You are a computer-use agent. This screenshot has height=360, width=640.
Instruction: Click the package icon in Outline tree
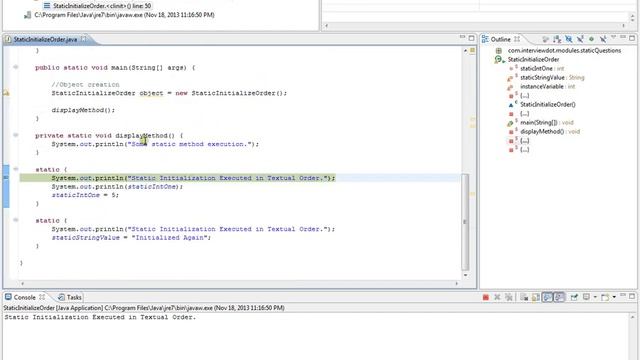pyautogui.click(x=498, y=51)
